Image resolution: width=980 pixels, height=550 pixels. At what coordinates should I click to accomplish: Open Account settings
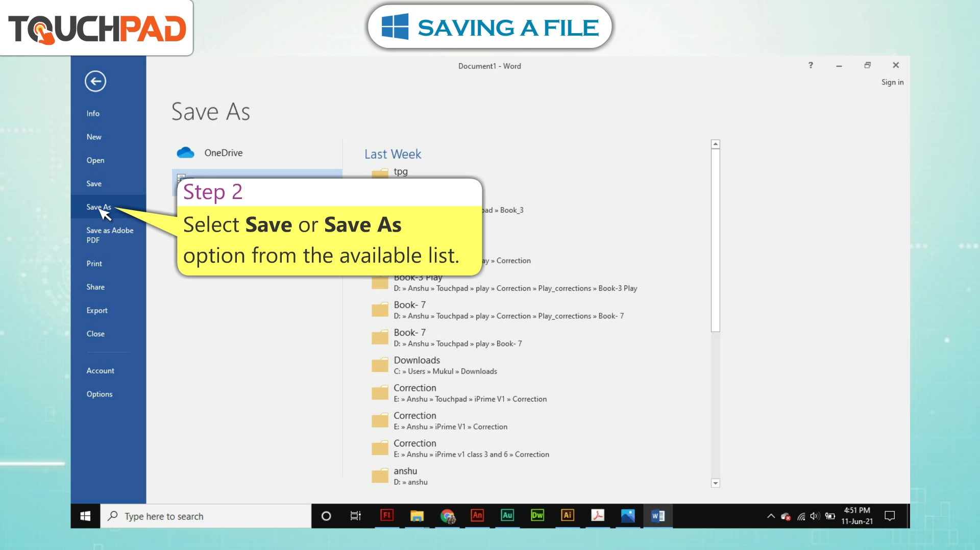click(x=101, y=371)
